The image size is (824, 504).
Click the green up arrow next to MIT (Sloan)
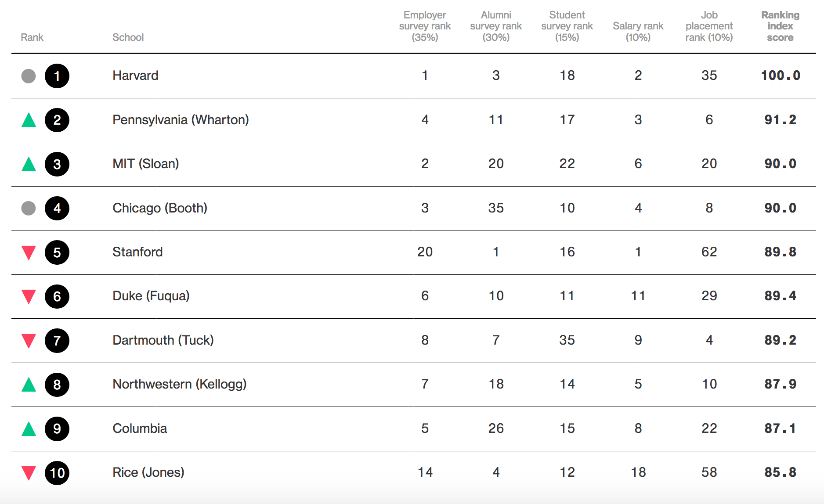[x=29, y=164]
